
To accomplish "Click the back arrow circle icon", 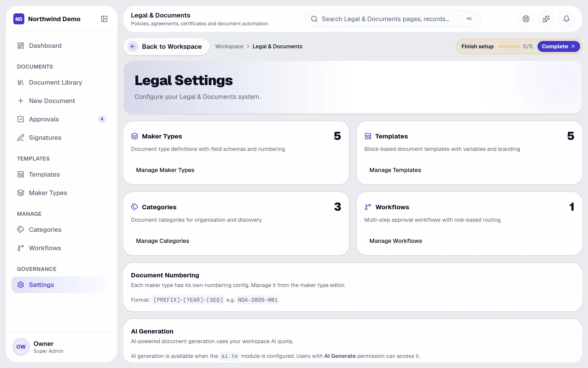I will tap(133, 46).
